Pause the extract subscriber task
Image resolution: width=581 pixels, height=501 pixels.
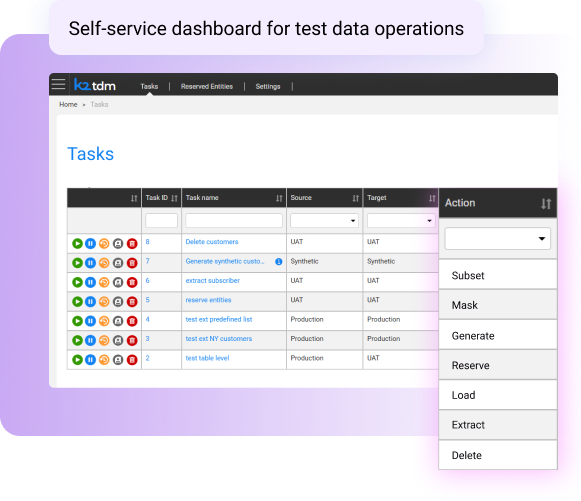tap(90, 282)
